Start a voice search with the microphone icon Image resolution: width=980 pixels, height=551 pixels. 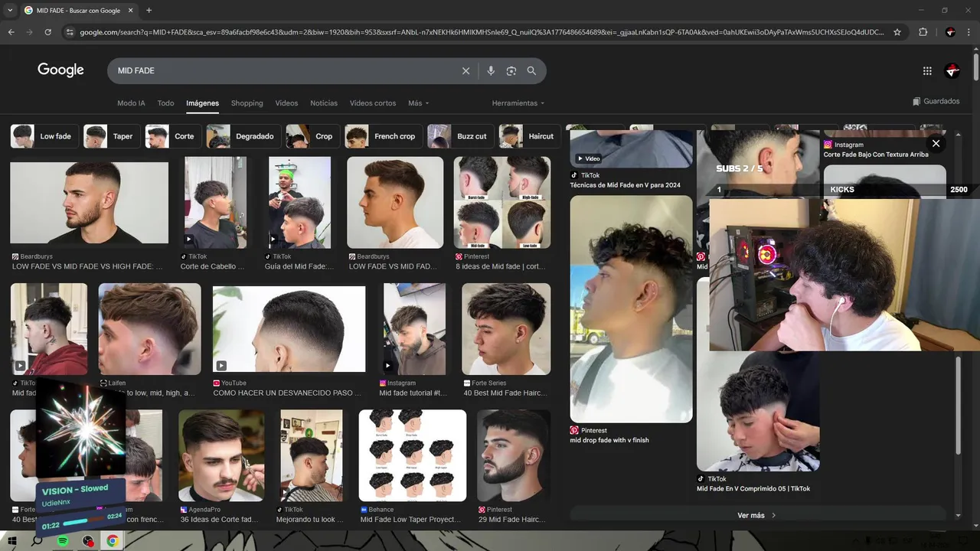491,70
